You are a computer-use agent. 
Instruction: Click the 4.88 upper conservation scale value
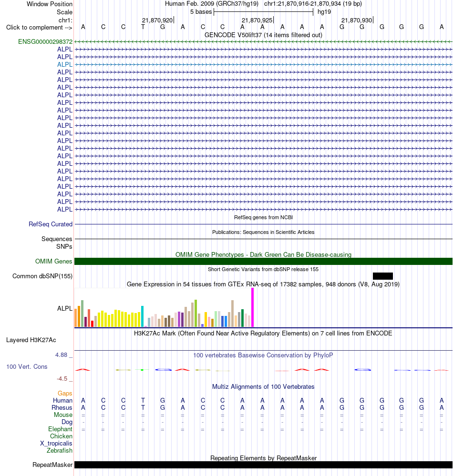point(61,355)
